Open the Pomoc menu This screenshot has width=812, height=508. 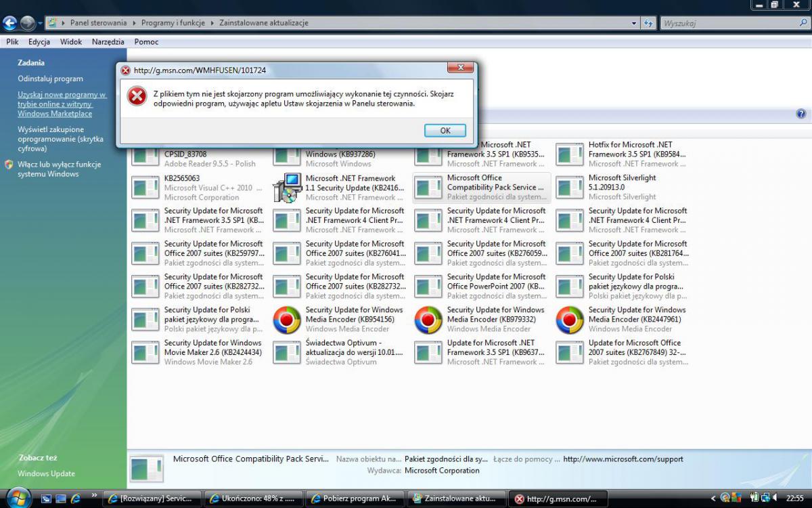point(146,42)
